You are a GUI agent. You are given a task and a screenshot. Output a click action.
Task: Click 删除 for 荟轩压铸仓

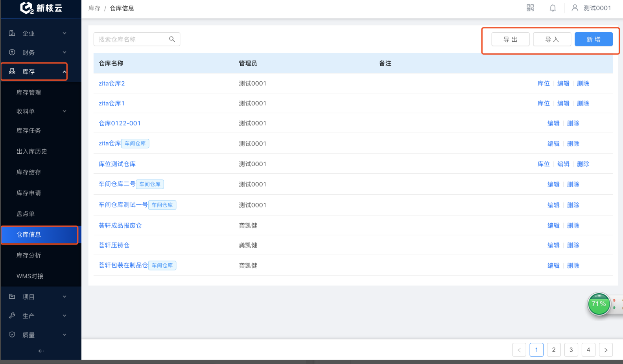coord(573,245)
